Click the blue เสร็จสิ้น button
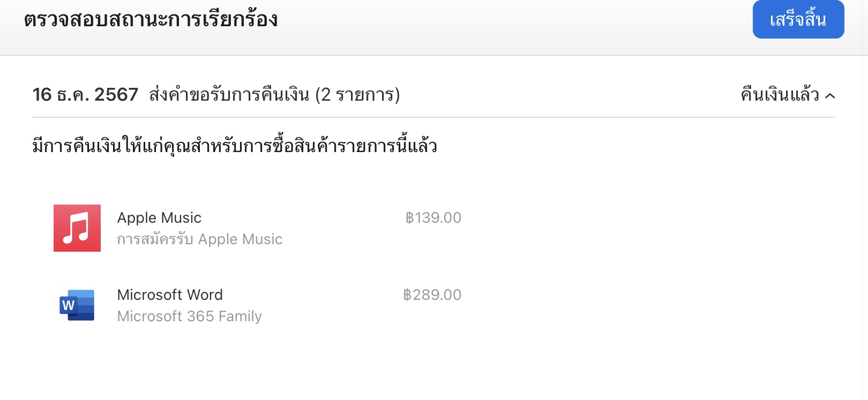This screenshot has width=868, height=400. [x=798, y=20]
